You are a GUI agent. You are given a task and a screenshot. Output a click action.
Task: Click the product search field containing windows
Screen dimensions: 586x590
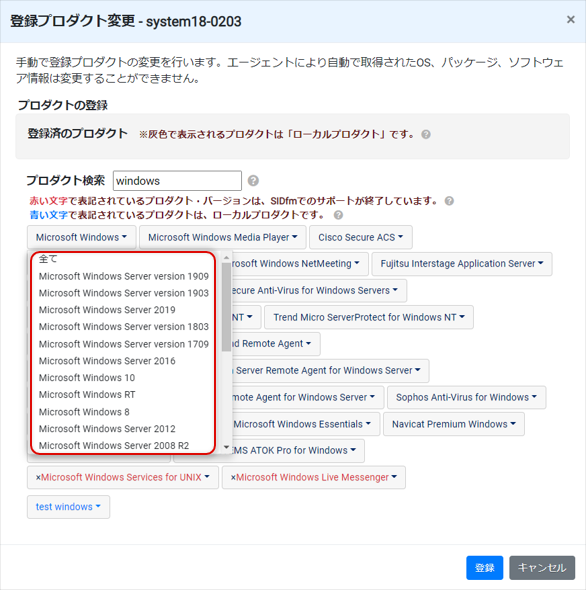pyautogui.click(x=177, y=181)
